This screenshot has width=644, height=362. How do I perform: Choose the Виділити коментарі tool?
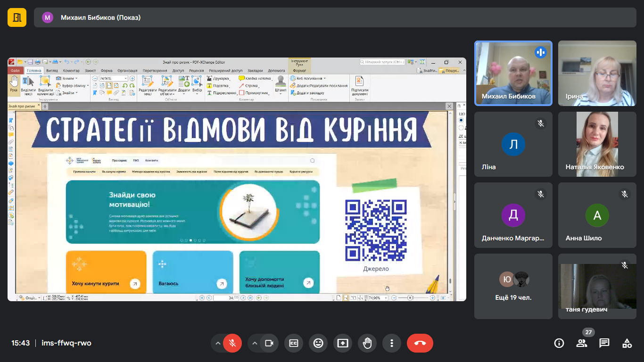[x=45, y=86]
